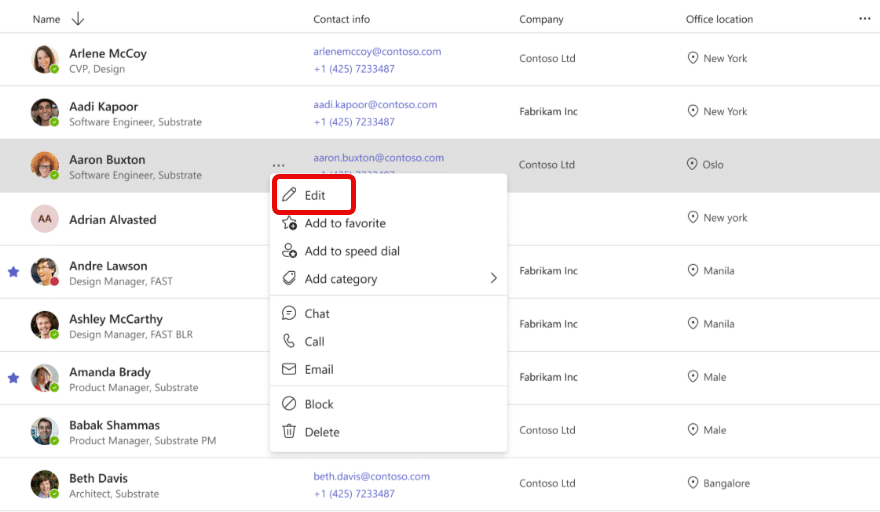Click the Name column header
Viewport: 880px width, 512px height.
(46, 19)
